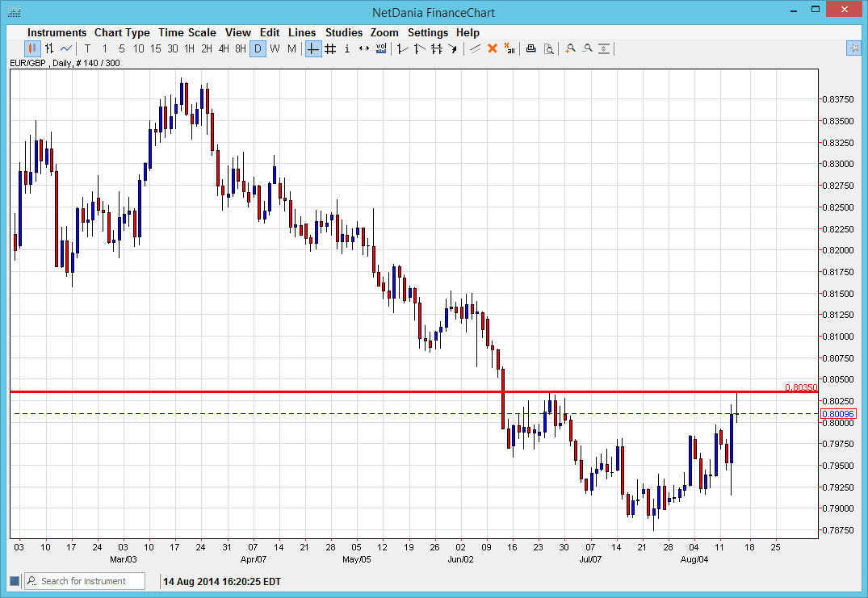Show the volume indicator
This screenshot has height=598, width=868.
click(x=380, y=48)
